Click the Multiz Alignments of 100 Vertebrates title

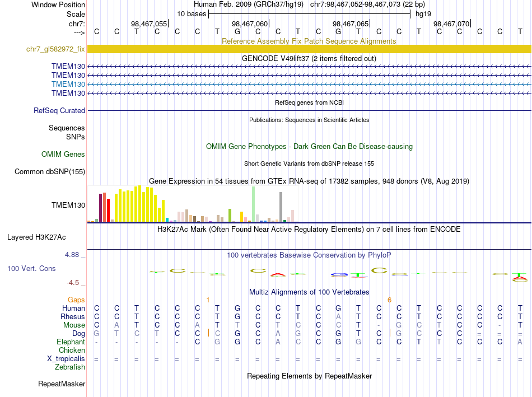(309, 292)
